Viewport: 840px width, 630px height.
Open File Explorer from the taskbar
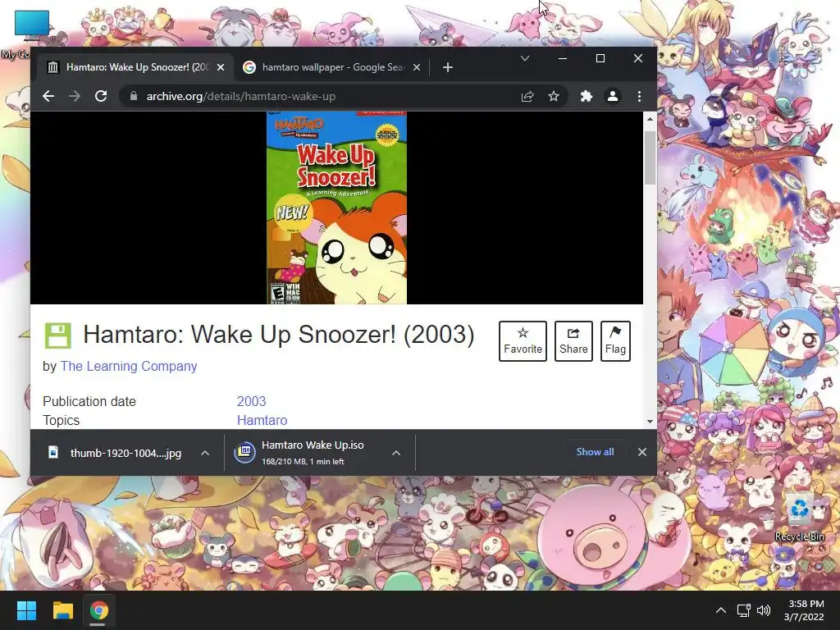click(62, 610)
